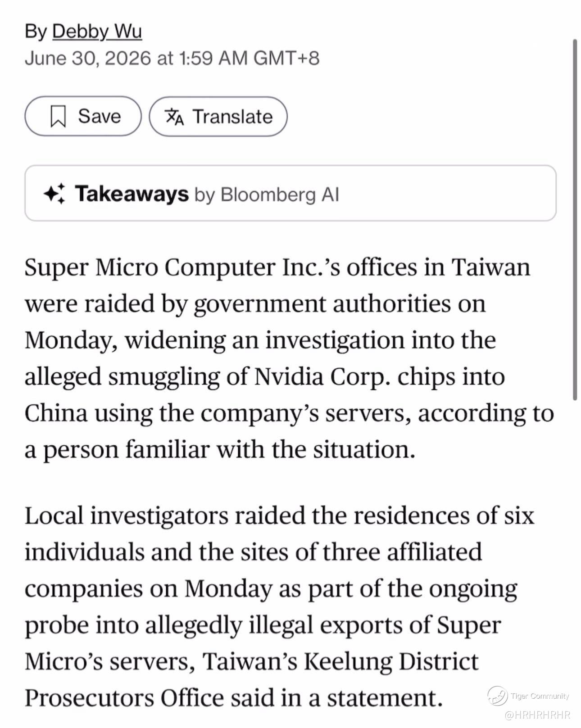Expand the Takeaways by Bloomberg AI box
The image size is (581, 728).
tap(290, 193)
